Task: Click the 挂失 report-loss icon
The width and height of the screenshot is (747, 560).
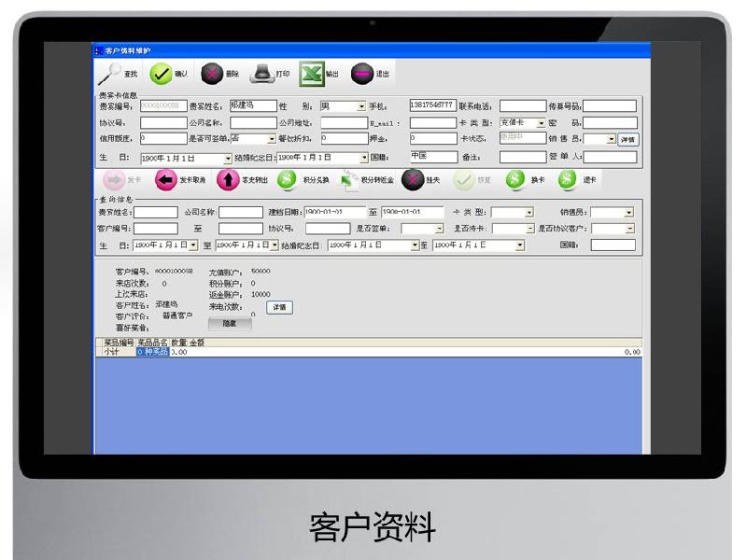Action: click(412, 179)
